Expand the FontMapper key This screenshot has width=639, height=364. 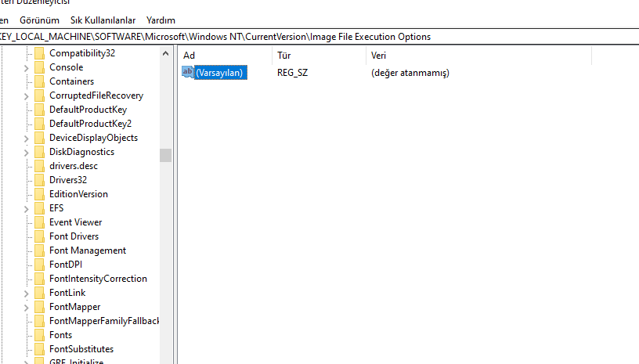coord(26,308)
